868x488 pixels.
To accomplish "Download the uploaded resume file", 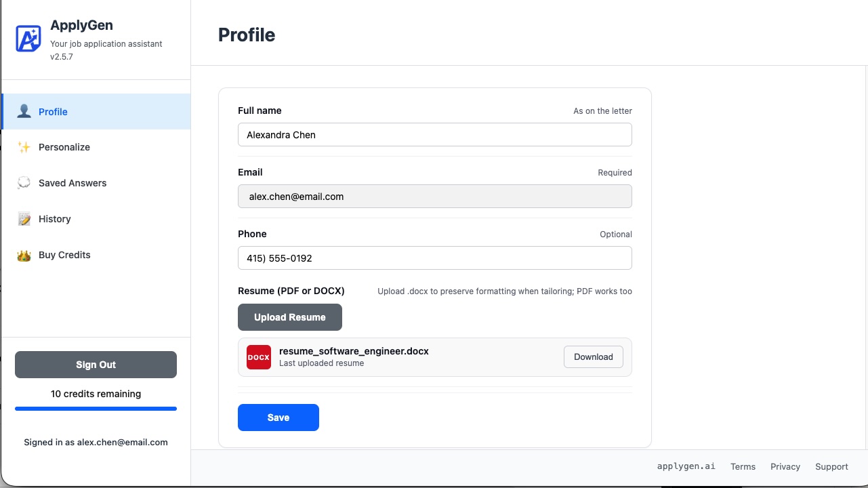I will pos(594,357).
